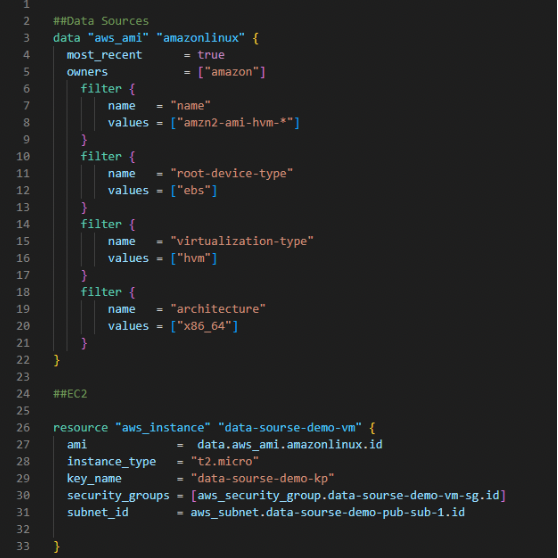Click the first filter keyword on line 6
Viewport: 558px width, 558px height.
[x=101, y=89]
